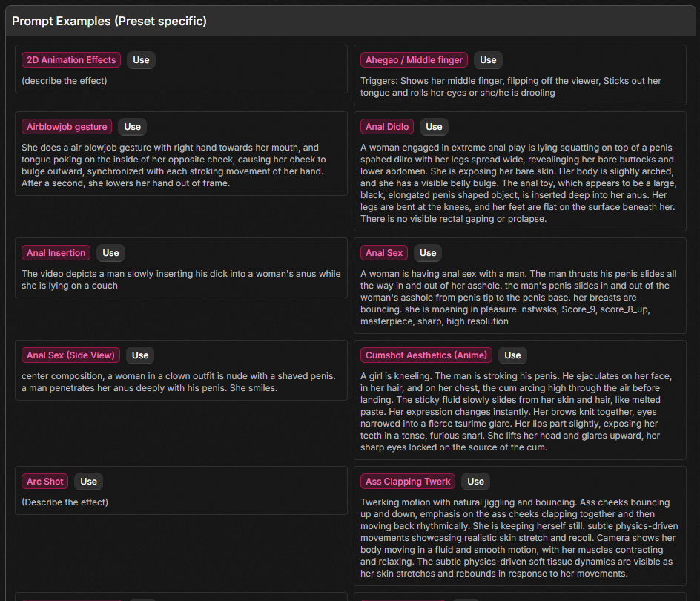Image resolution: width=700 pixels, height=601 pixels.
Task: Click Use beside the Anal Sex tag
Action: [428, 253]
